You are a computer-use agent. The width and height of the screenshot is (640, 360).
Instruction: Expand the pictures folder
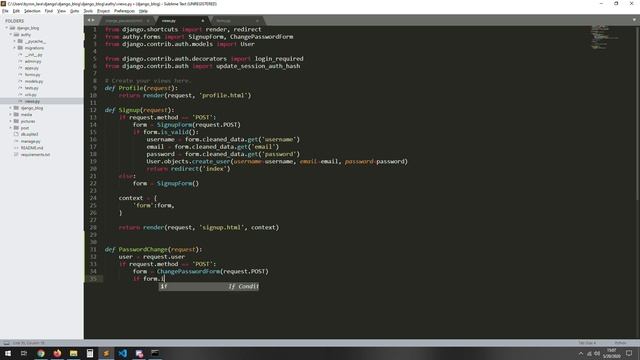(11, 121)
